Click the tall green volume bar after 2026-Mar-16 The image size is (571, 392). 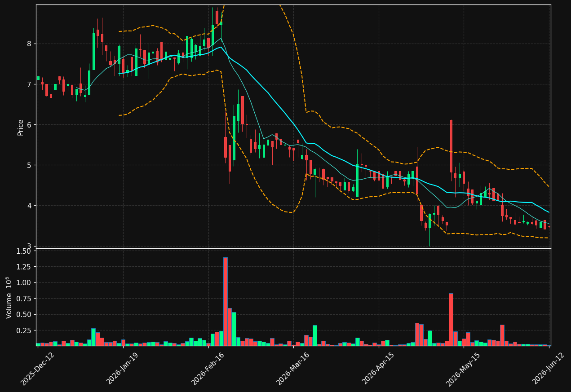point(315,335)
